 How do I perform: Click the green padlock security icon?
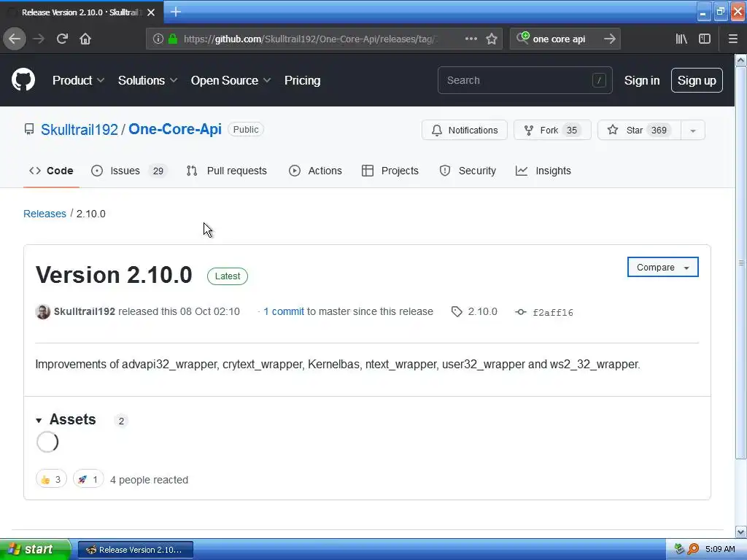(173, 39)
